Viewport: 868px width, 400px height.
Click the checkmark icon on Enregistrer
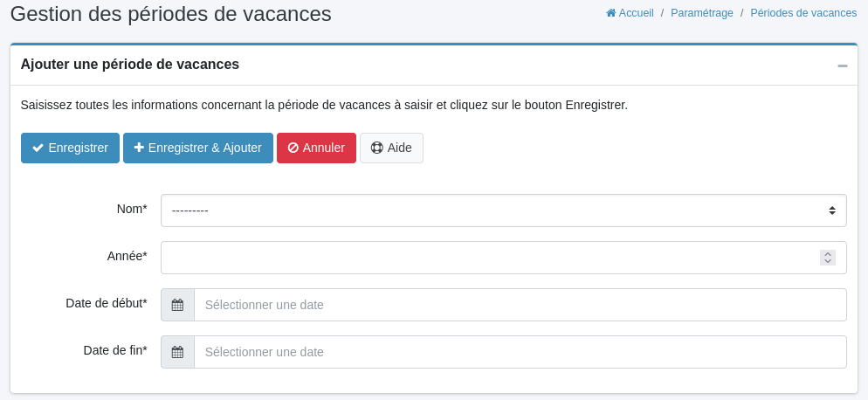38,148
